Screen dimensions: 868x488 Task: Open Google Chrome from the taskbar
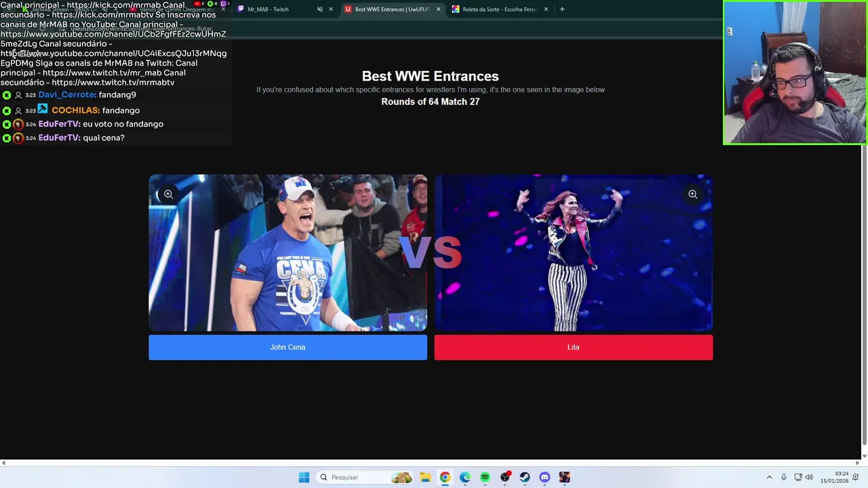point(445,477)
